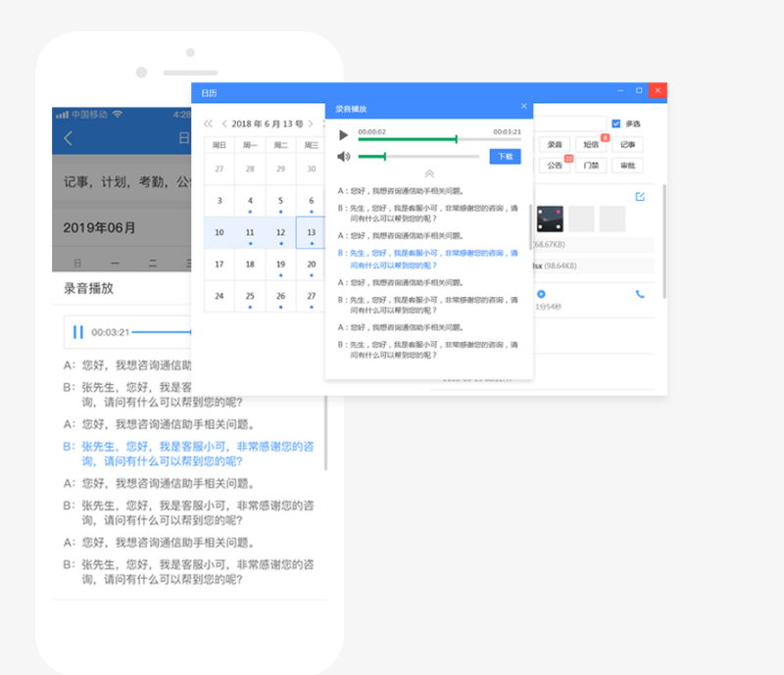Select grayed-out day 28 of previous month
The image size is (784, 675).
[250, 169]
